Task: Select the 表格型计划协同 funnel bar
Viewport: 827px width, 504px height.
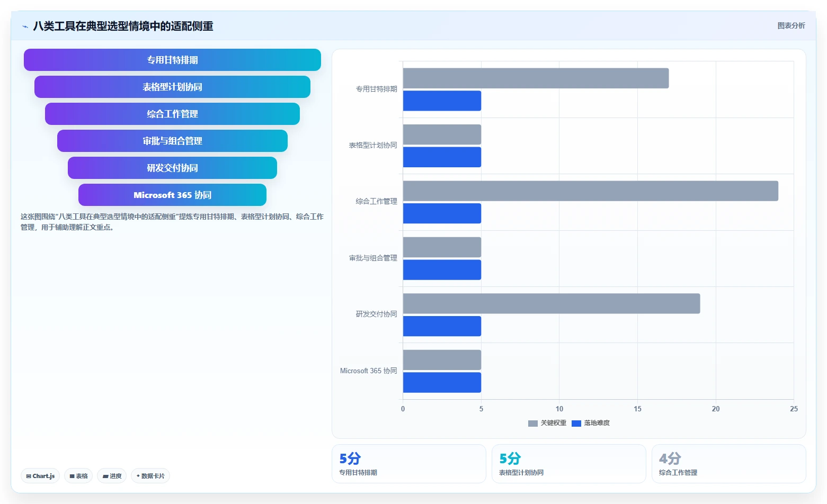Action: 172,87
